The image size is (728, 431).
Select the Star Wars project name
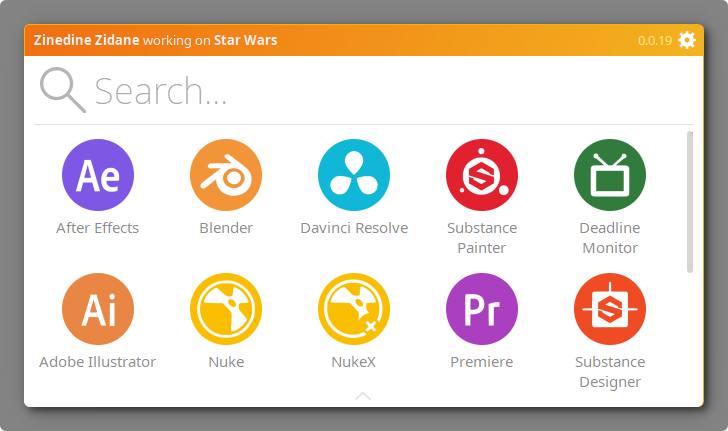(245, 41)
